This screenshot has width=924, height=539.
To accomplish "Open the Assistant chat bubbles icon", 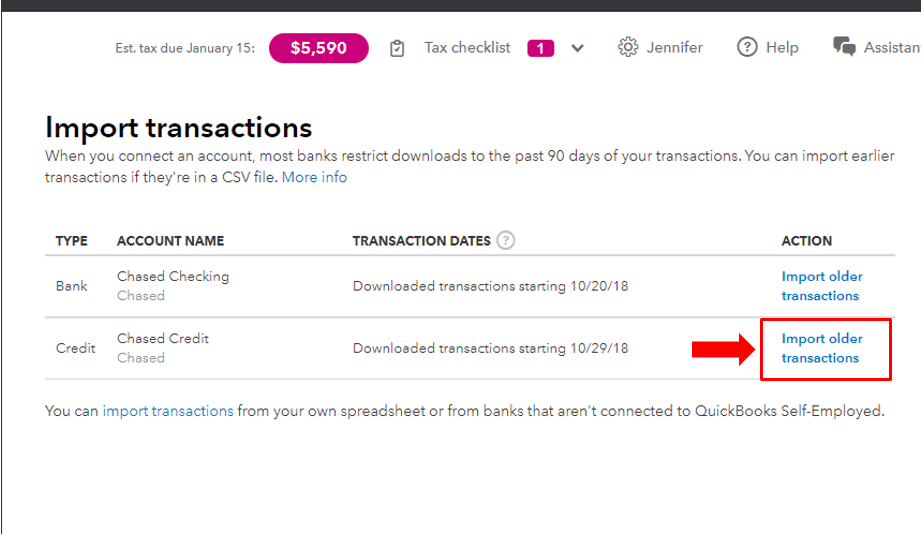I will pyautogui.click(x=844, y=47).
